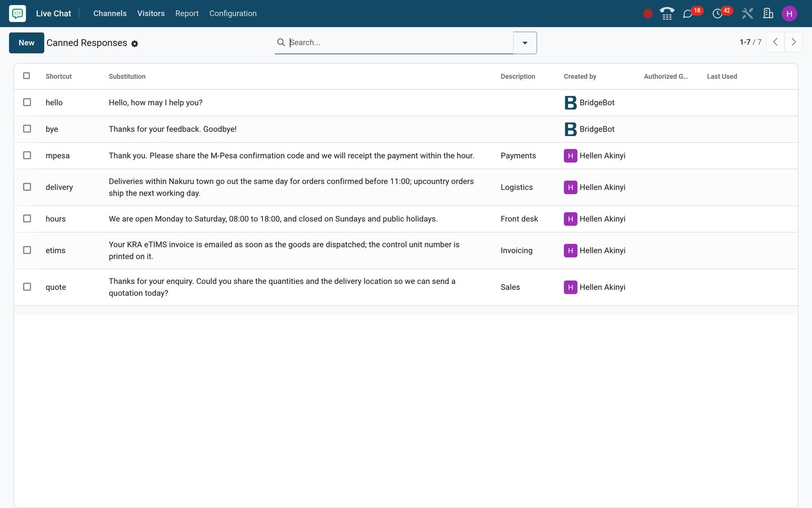Open the 'mpesa' shortcut record
The width and height of the screenshot is (812, 508).
pyautogui.click(x=57, y=156)
